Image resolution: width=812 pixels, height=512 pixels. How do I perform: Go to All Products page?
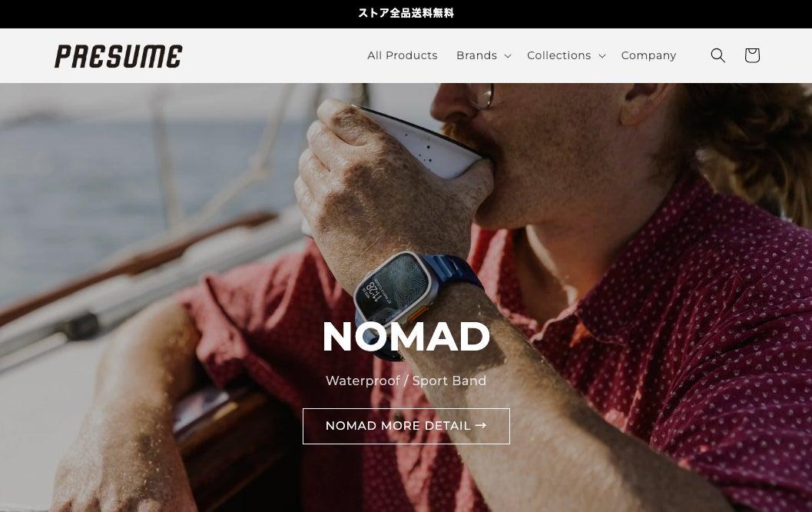(403, 55)
